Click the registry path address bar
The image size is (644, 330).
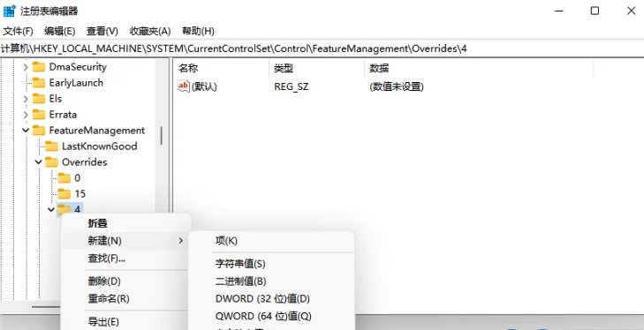pyautogui.click(x=322, y=49)
